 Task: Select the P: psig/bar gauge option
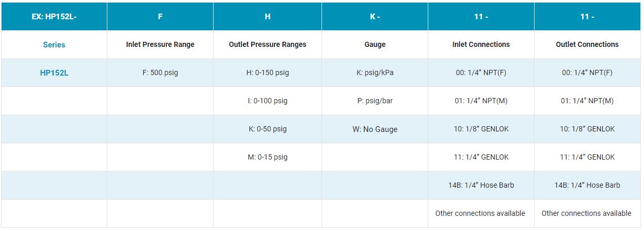pyautogui.click(x=375, y=101)
